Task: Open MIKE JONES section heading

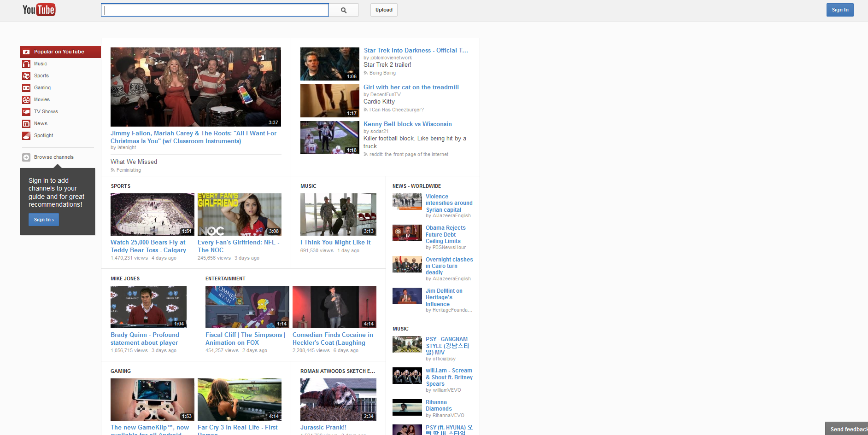Action: [125, 278]
